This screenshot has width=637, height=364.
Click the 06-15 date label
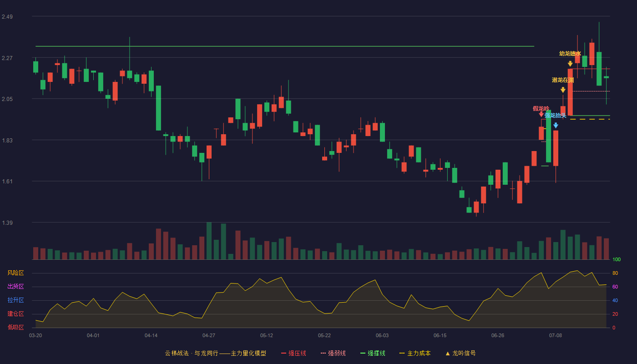440,335
